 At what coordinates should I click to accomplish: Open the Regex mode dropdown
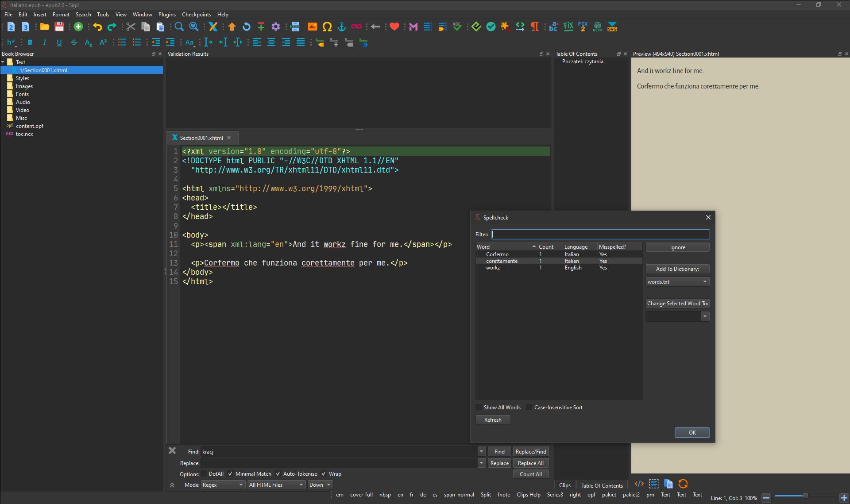point(223,485)
